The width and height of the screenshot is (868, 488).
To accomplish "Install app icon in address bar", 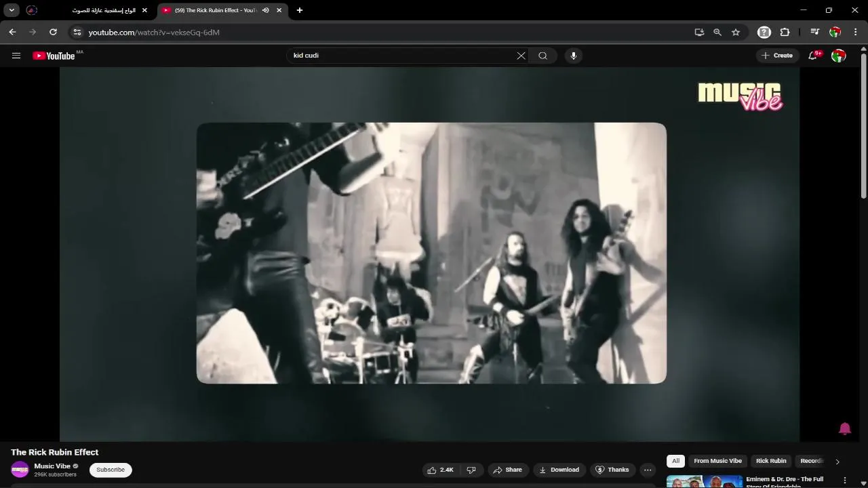I will tap(699, 32).
